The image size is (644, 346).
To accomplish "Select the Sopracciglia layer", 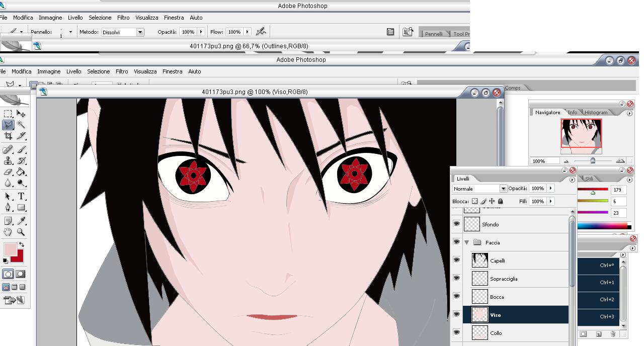I will point(504,279).
